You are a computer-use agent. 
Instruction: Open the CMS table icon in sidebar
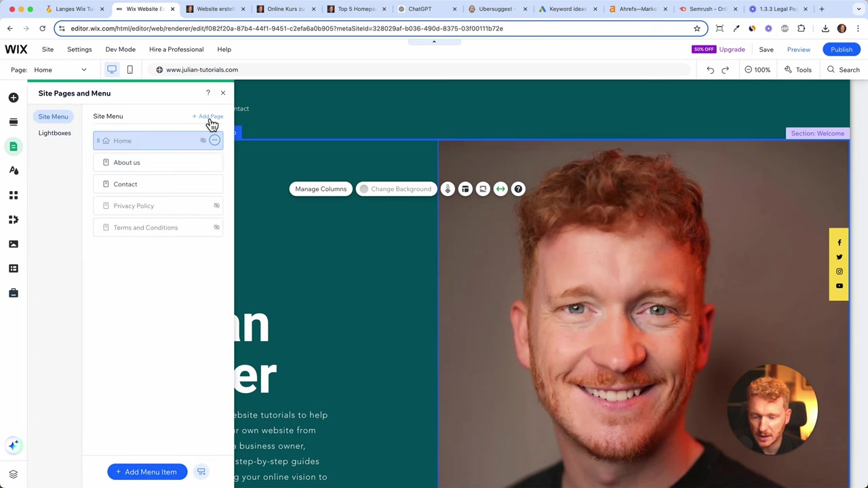pyautogui.click(x=14, y=268)
